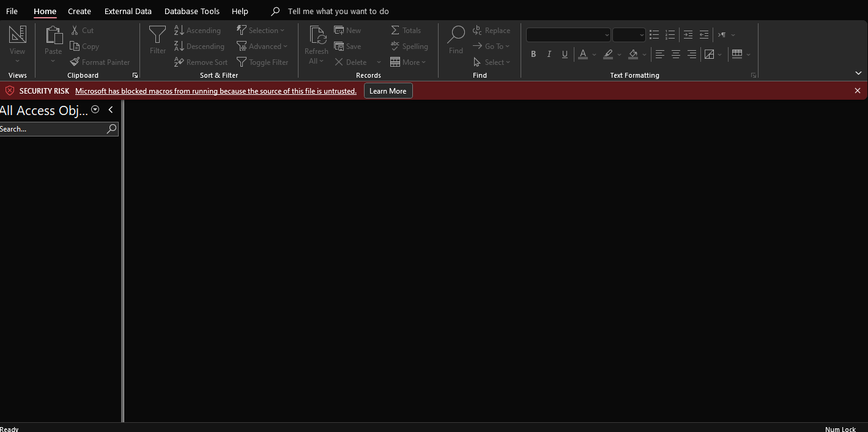This screenshot has height=432, width=868.
Task: Toggle the Totals row
Action: click(x=406, y=30)
